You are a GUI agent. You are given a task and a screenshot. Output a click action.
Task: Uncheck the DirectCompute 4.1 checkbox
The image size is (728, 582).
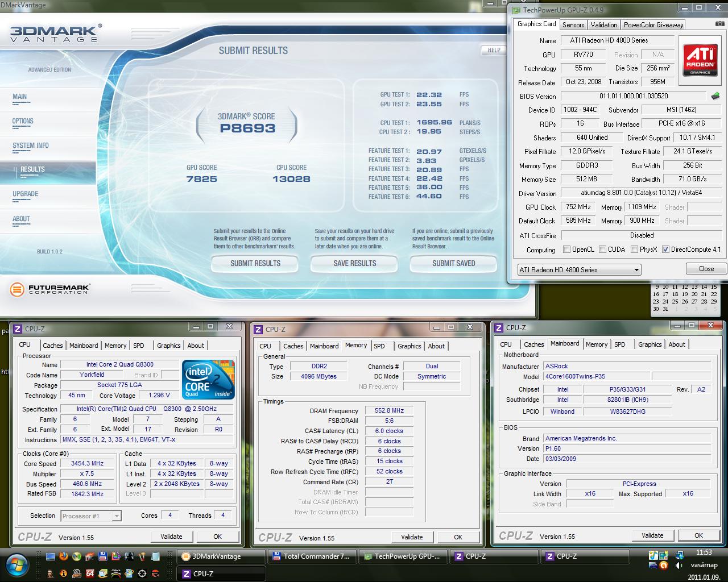click(x=665, y=250)
